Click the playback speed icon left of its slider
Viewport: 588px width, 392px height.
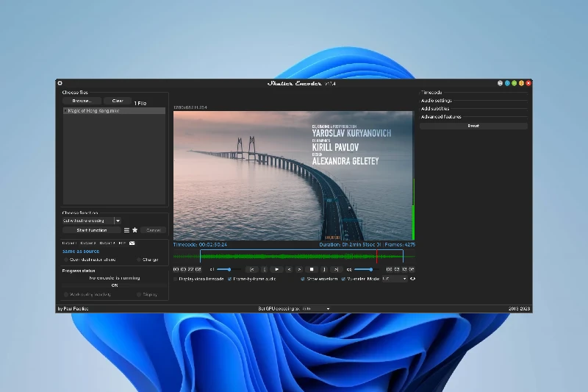click(x=212, y=269)
